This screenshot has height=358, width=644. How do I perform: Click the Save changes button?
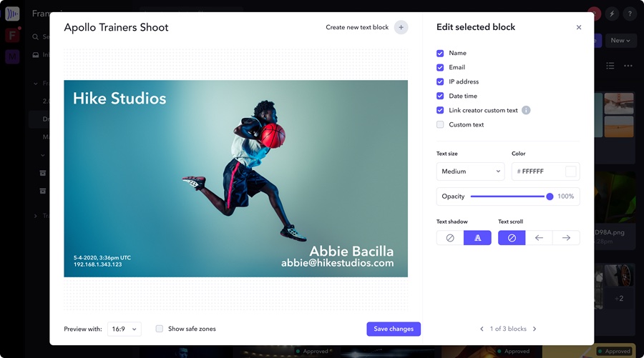pyautogui.click(x=394, y=329)
